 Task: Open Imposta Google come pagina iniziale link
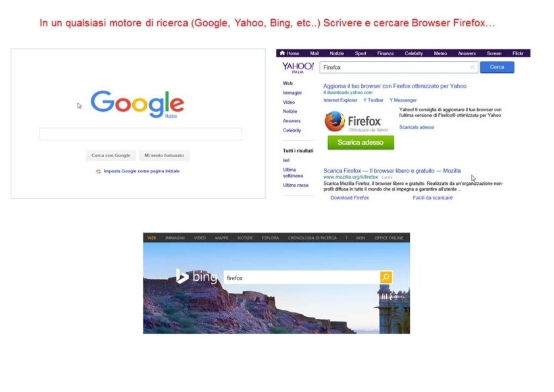pos(141,171)
